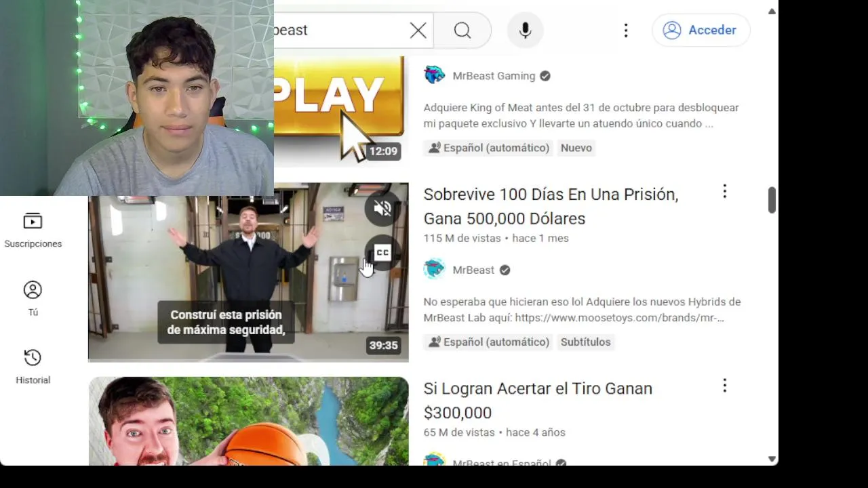This screenshot has height=488, width=868.
Task: Click the King of Meat description text
Action: 581,116
